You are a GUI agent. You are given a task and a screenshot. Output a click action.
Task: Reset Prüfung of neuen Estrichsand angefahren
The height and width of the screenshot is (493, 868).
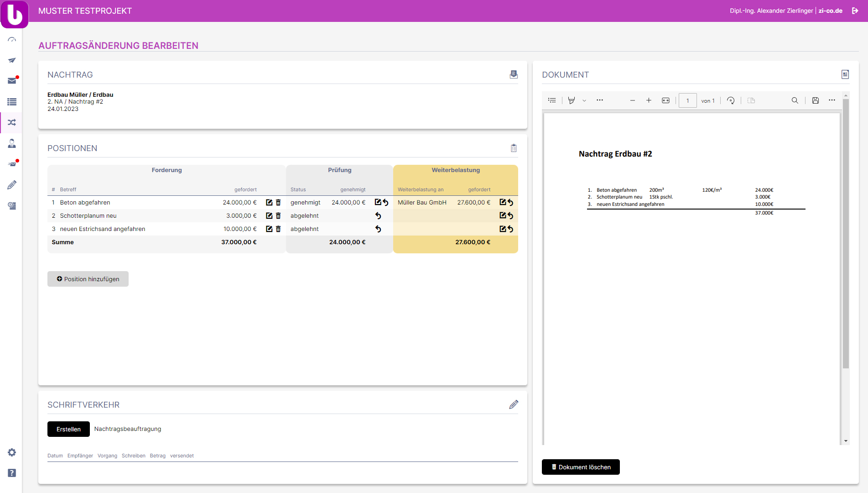click(x=378, y=229)
